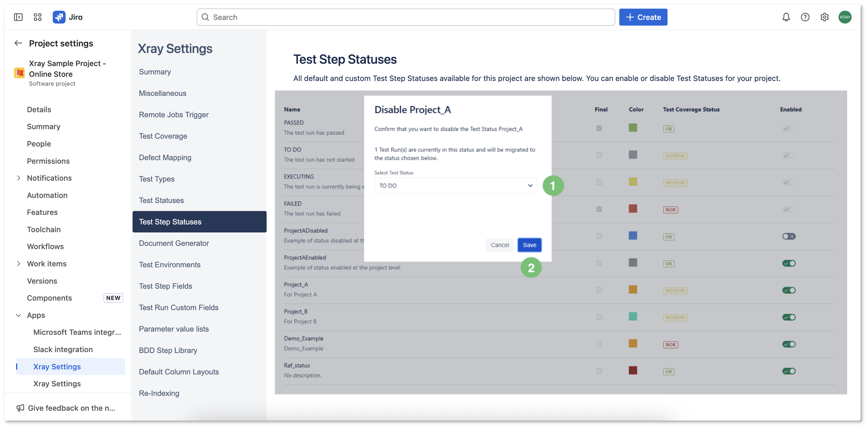
Task: Click OK badge in Raf_status row
Action: tap(668, 371)
